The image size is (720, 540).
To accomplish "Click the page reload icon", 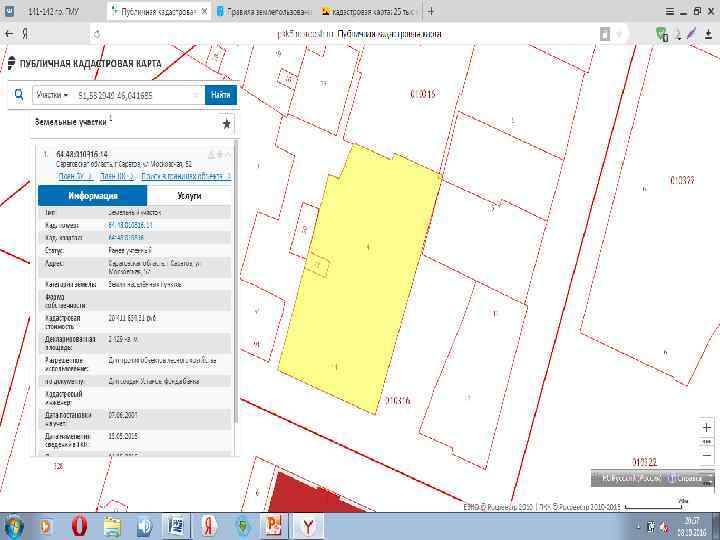I will [97, 34].
